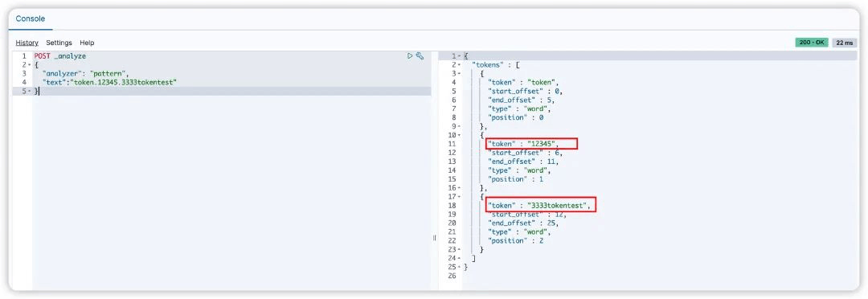Collapse the tokens array fold at line 2
The height and width of the screenshot is (299, 868).
(x=460, y=65)
